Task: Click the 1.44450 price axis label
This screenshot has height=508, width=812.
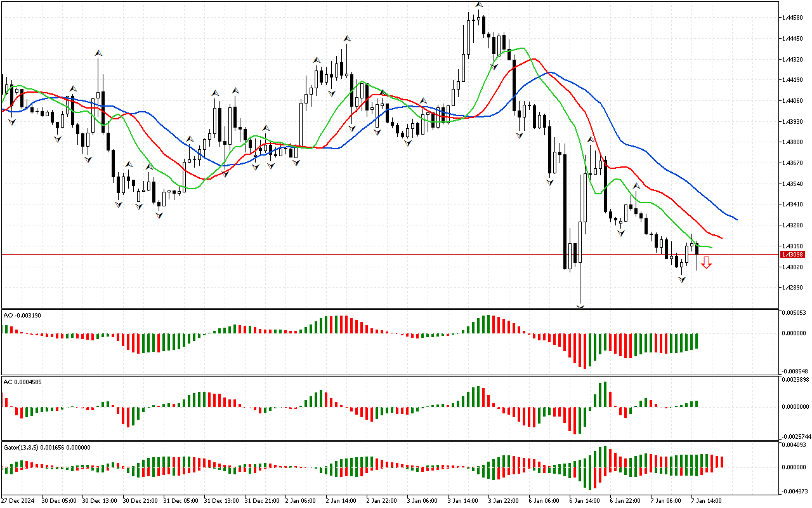Action: (794, 39)
